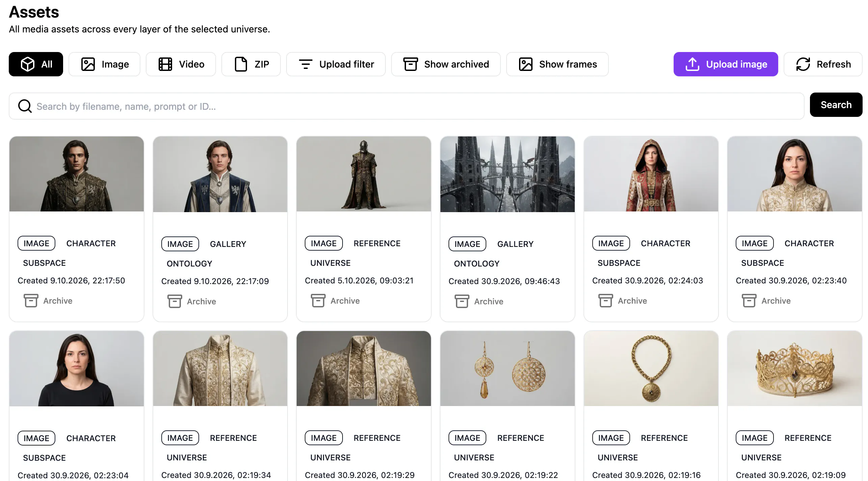Screen dimensions: 868x481
Task: Open the woman in black shirt thumbnail
Action: click(77, 369)
